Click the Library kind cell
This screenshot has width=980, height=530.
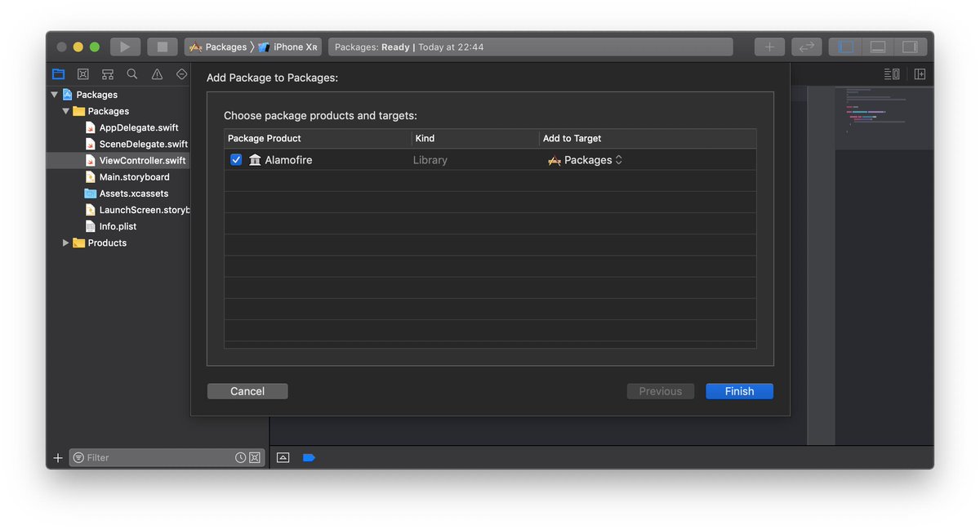pyautogui.click(x=430, y=160)
